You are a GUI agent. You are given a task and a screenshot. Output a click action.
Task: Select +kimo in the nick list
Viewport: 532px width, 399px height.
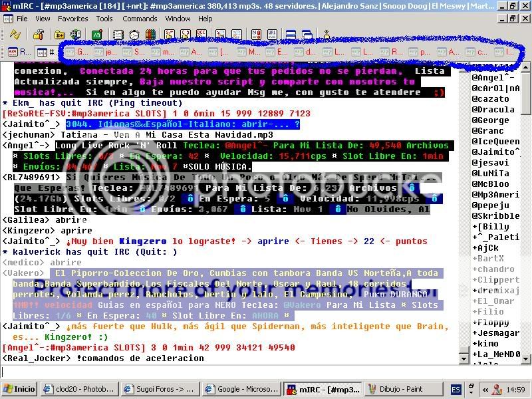tap(485, 344)
